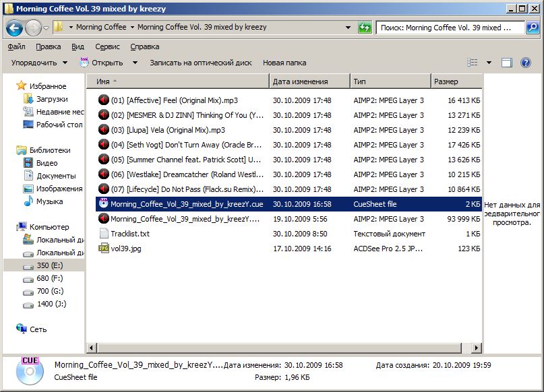The width and height of the screenshot is (544, 392).
Task: Open help with the question mark icon
Action: tap(526, 63)
